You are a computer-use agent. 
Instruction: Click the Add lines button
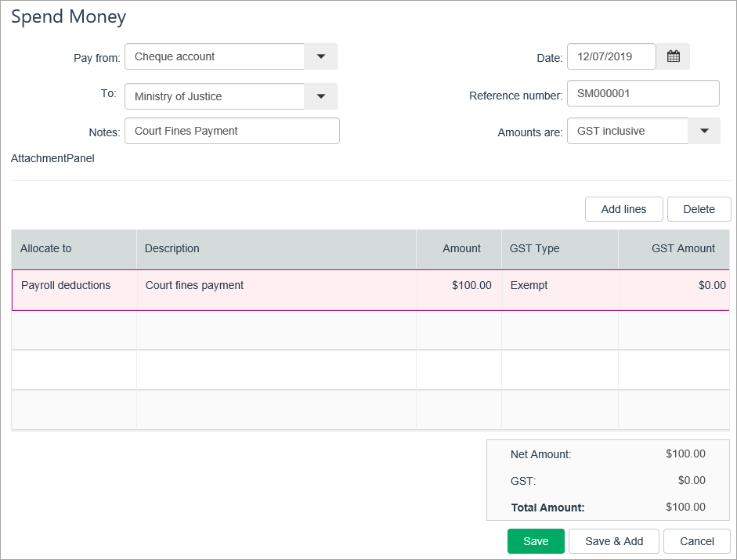pos(623,209)
